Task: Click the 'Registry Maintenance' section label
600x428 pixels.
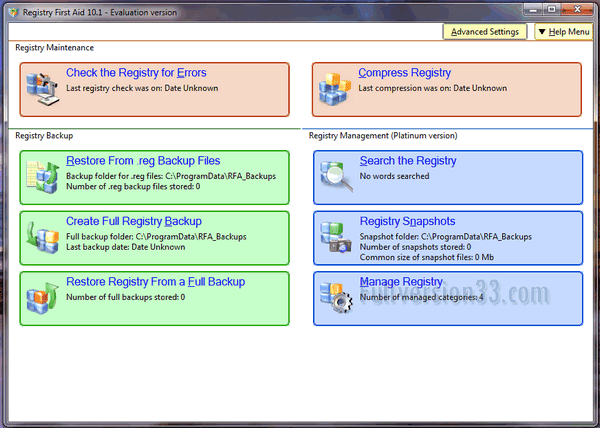Action: [54, 48]
